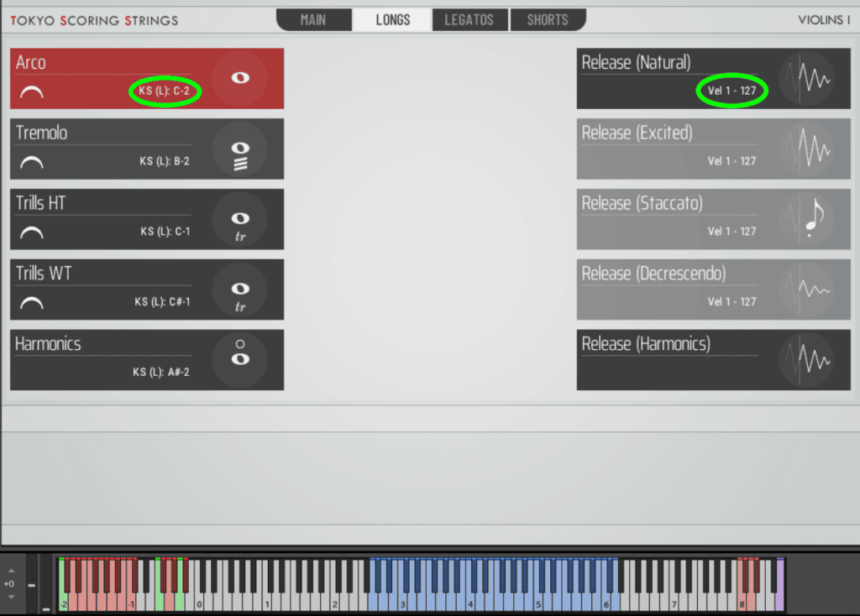The height and width of the screenshot is (616, 860).
Task: Toggle the Release (Excited) waveform icon
Action: point(807,149)
